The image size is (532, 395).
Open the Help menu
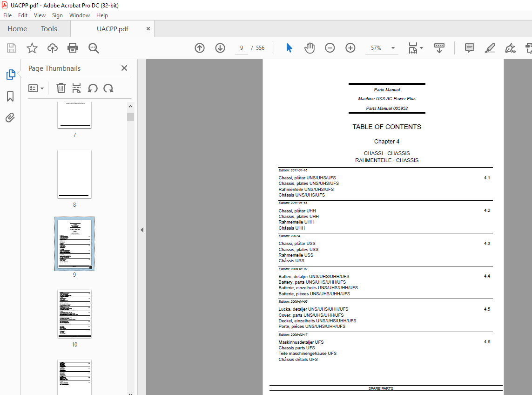[102, 15]
